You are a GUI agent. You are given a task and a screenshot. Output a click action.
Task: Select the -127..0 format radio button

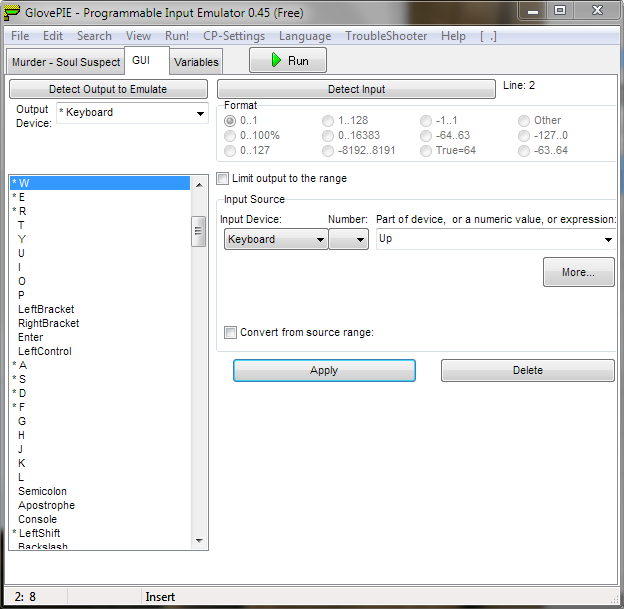tap(524, 136)
